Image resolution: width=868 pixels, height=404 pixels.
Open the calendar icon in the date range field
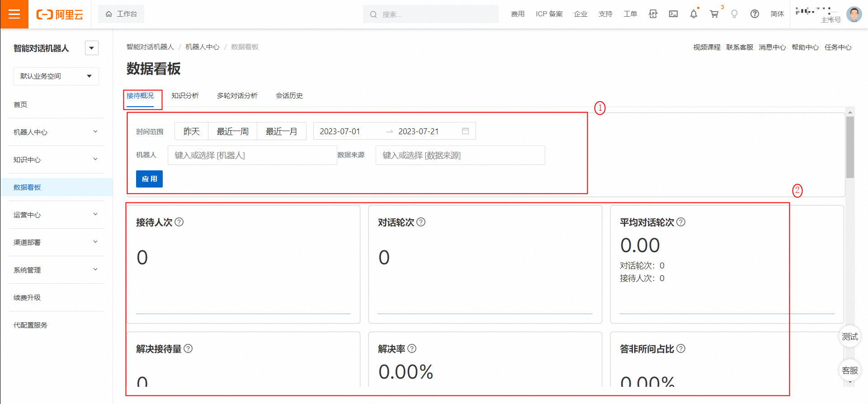[x=465, y=131]
